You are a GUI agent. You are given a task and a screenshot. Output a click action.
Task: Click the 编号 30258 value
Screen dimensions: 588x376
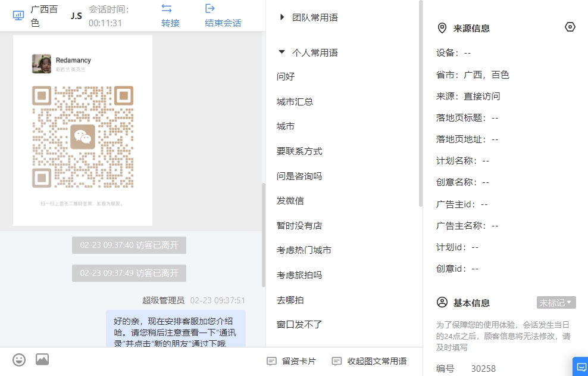[x=483, y=369]
